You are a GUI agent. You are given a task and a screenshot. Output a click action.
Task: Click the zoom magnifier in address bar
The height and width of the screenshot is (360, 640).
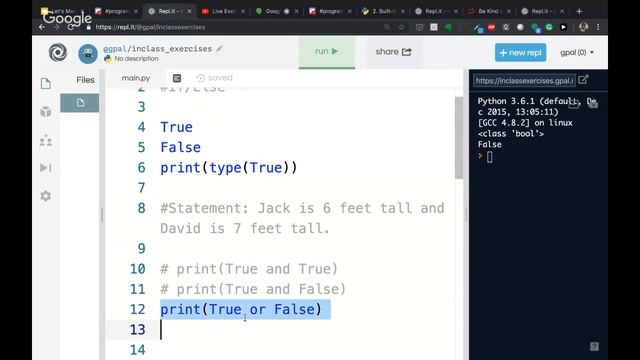click(387, 27)
